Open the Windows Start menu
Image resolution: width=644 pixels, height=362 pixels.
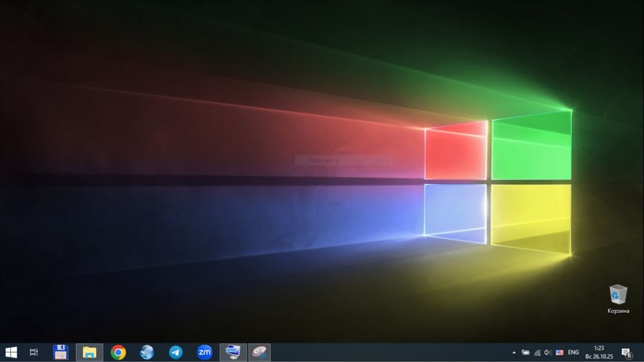pyautogui.click(x=11, y=352)
